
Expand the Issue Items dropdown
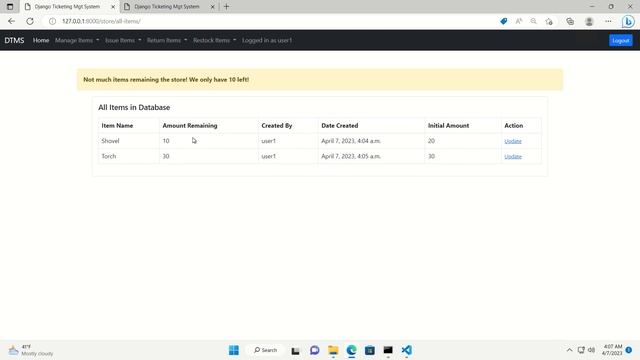pos(123,40)
